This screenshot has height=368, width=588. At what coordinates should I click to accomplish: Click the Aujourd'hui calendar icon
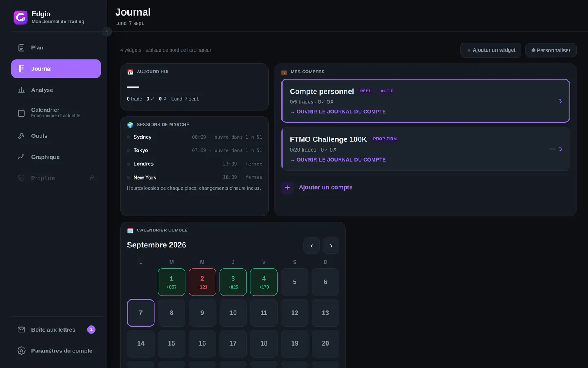[130, 72]
